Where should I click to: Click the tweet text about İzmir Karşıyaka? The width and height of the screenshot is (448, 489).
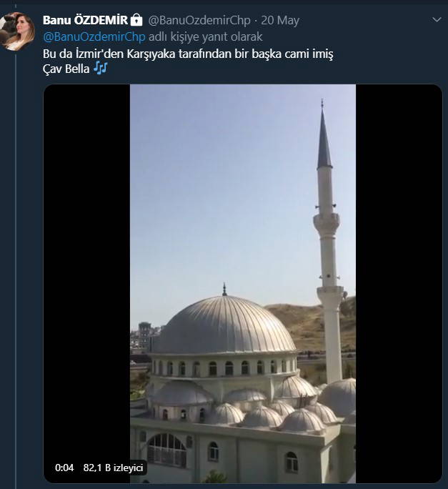(188, 54)
